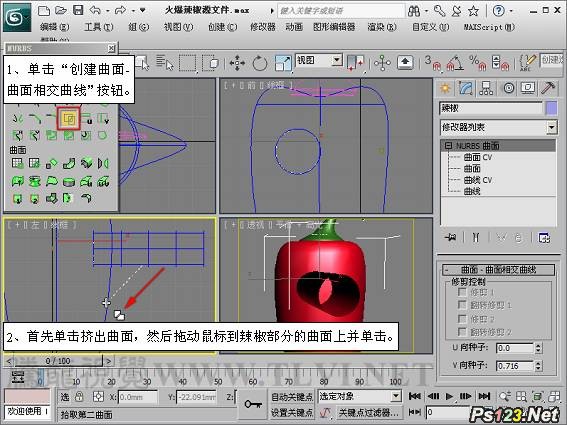
Task: Open the MAXScript(M) menu
Action: [489, 27]
